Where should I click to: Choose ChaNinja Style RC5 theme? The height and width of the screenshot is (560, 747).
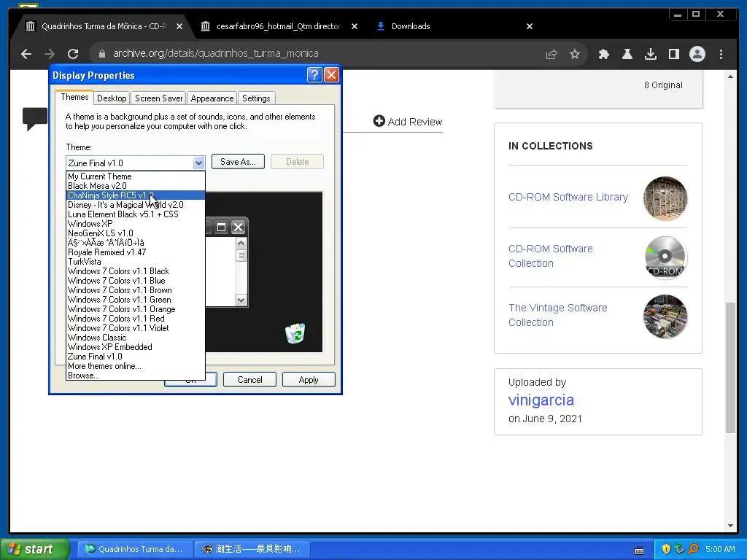135,195
